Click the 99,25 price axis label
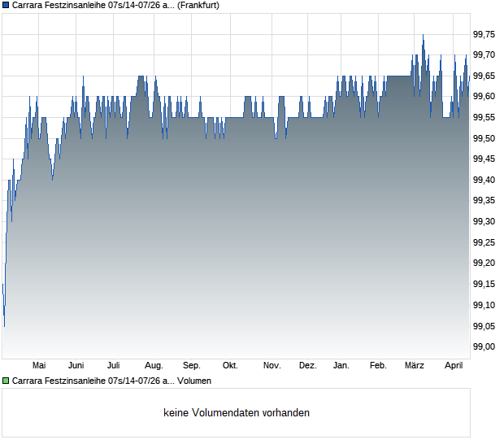504x444 pixels. pyautogui.click(x=484, y=242)
